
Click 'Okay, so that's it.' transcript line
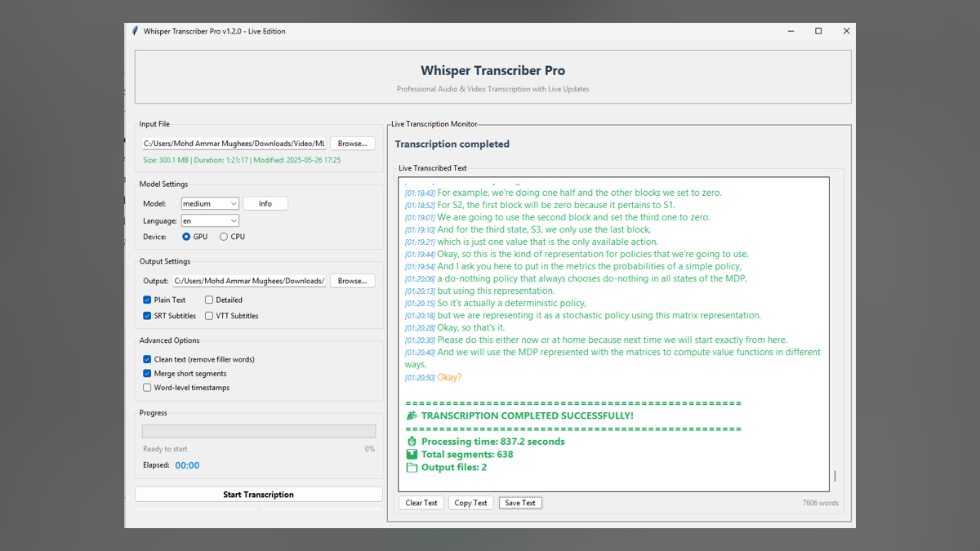(471, 327)
